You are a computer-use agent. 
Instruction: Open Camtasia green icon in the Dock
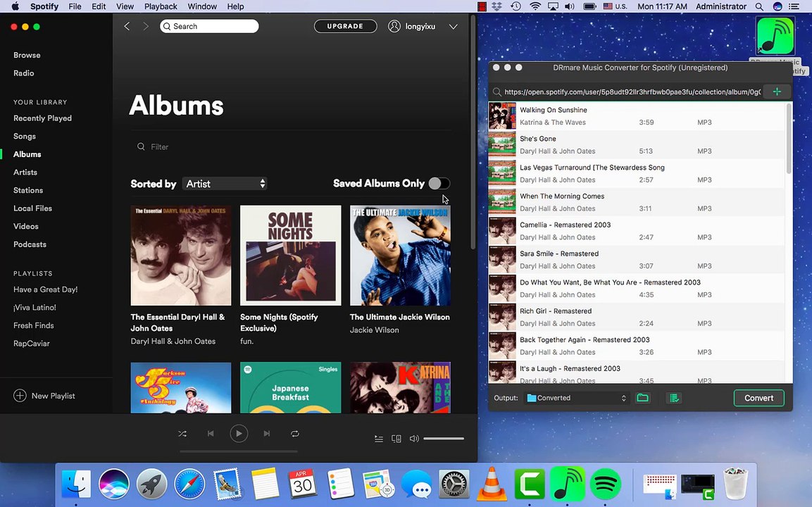[x=530, y=484]
